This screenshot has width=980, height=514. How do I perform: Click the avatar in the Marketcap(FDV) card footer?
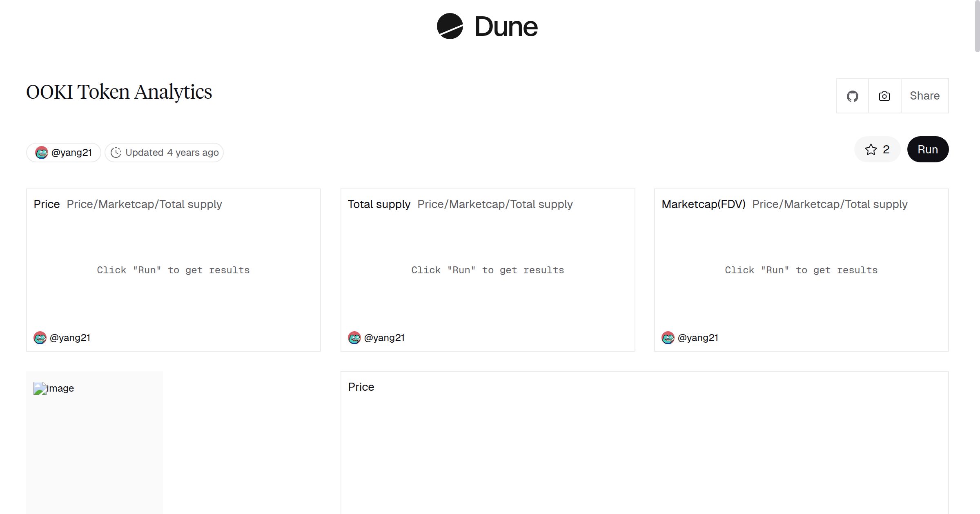click(668, 338)
